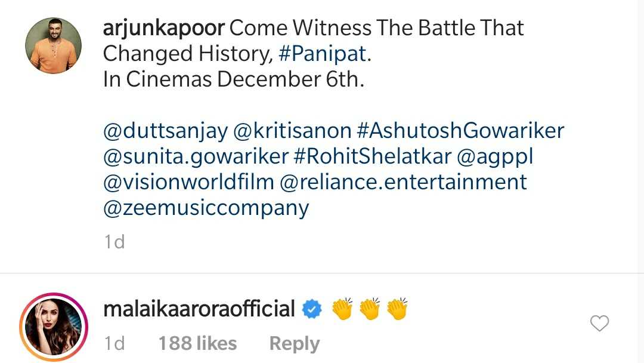Tap the first clapping hands emoji
This screenshot has width=644, height=363.
point(342,309)
